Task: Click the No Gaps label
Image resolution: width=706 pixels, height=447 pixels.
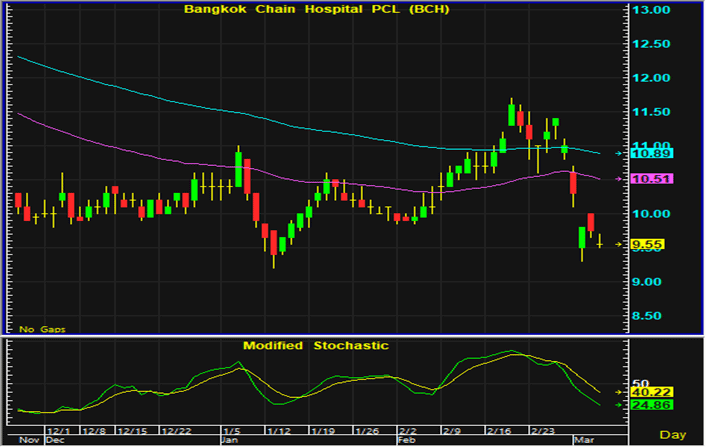Action: click(x=42, y=330)
